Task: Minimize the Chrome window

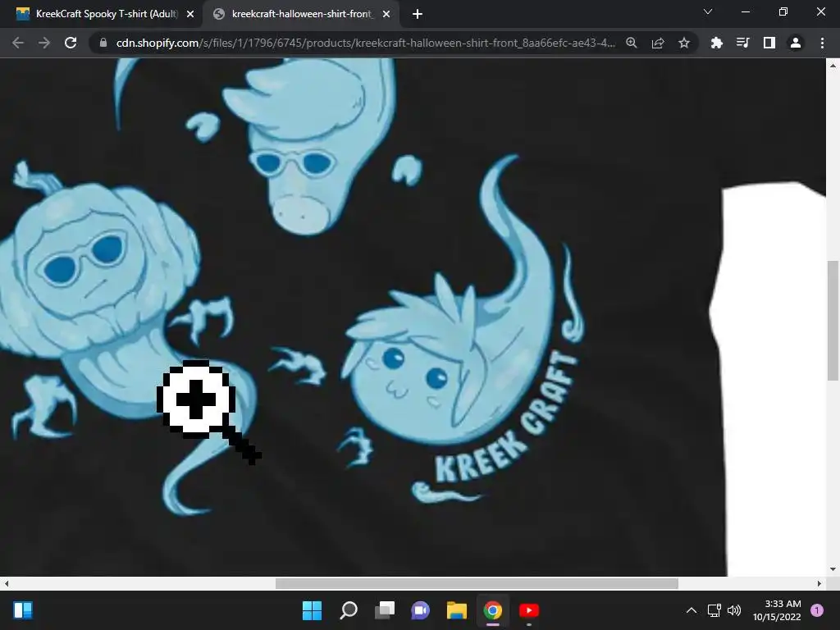Action: point(746,11)
